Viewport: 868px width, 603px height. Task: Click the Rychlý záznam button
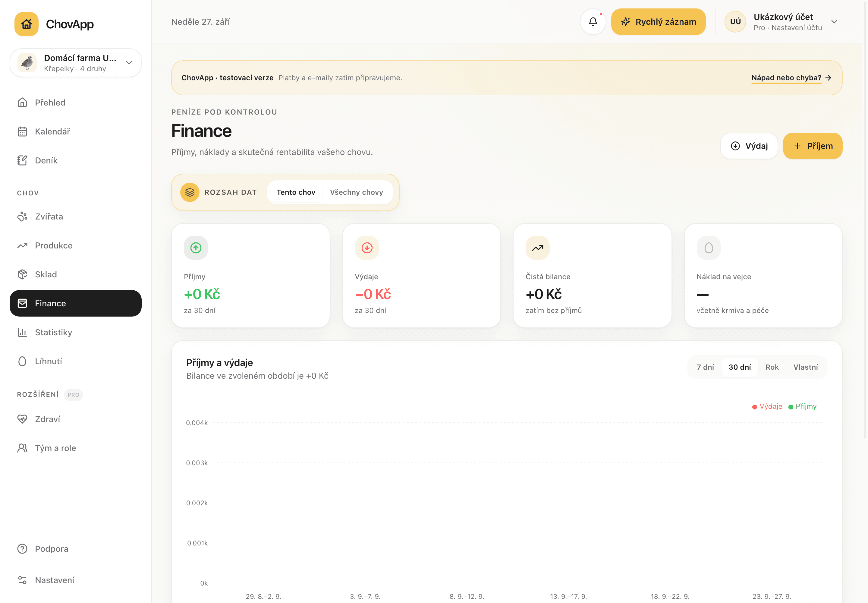[658, 22]
